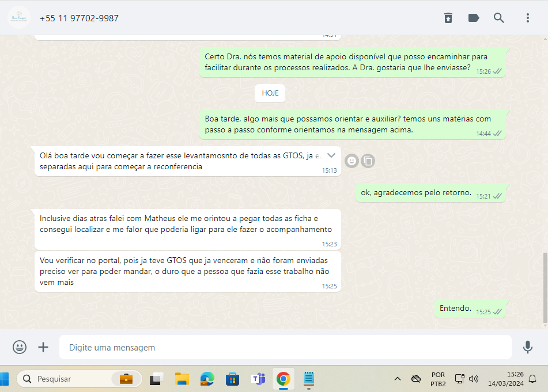This screenshot has width=548, height=392.
Task: Click the briefcase icon in search box
Action: click(126, 379)
